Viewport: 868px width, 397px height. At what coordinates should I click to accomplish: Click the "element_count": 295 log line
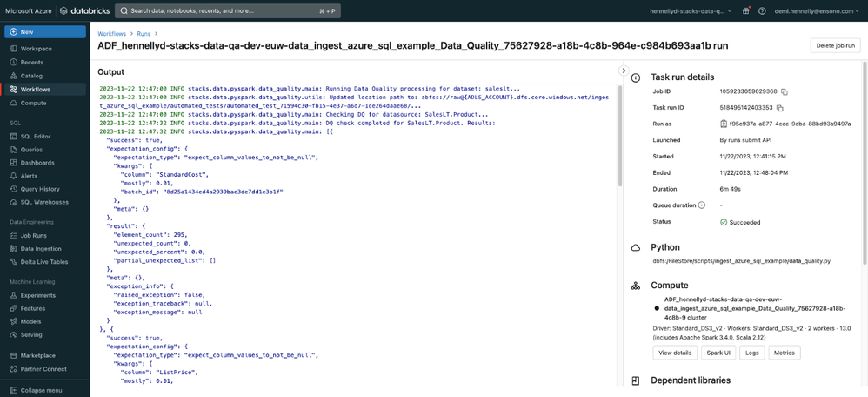tap(150, 235)
